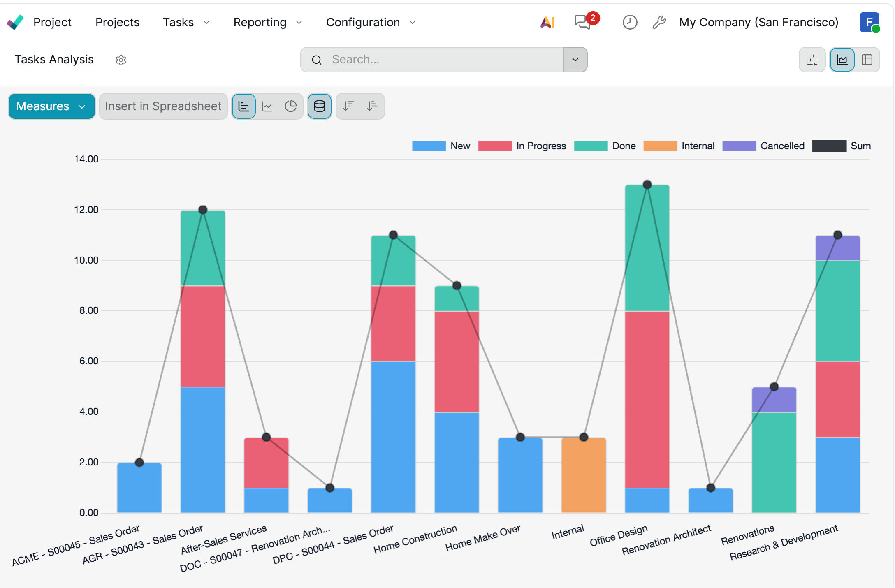This screenshot has height=588, width=895.
Task: Click Insert in Spreadsheet button
Action: pos(163,106)
